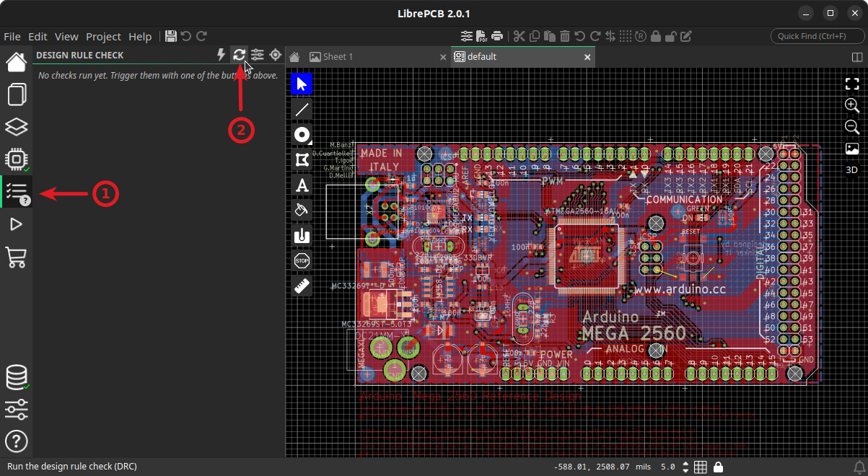This screenshot has height=476, width=868.
Task: Adjust the grid interval stepper arrows
Action: pyautogui.click(x=685, y=467)
